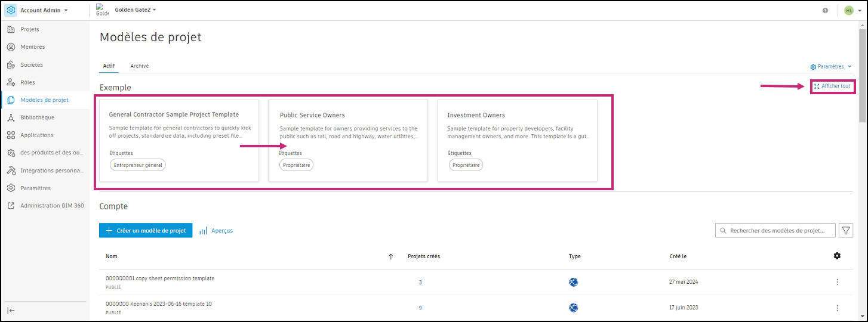868x322 pixels.
Task: Click the Afficher tout link
Action: (832, 86)
